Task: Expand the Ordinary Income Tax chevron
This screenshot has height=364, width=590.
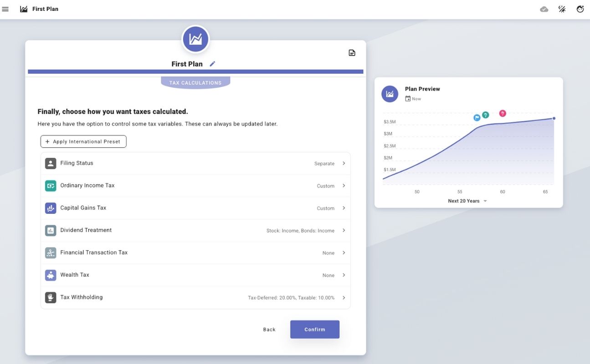Action: point(344,186)
